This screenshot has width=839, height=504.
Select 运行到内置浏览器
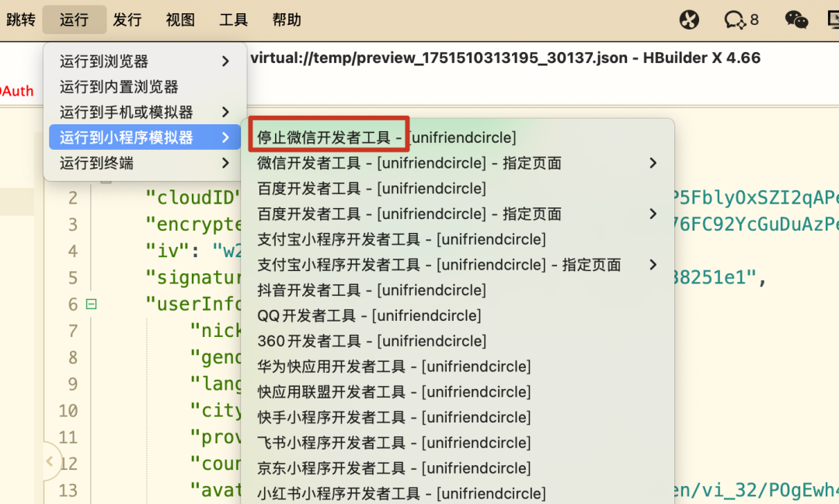(145, 87)
